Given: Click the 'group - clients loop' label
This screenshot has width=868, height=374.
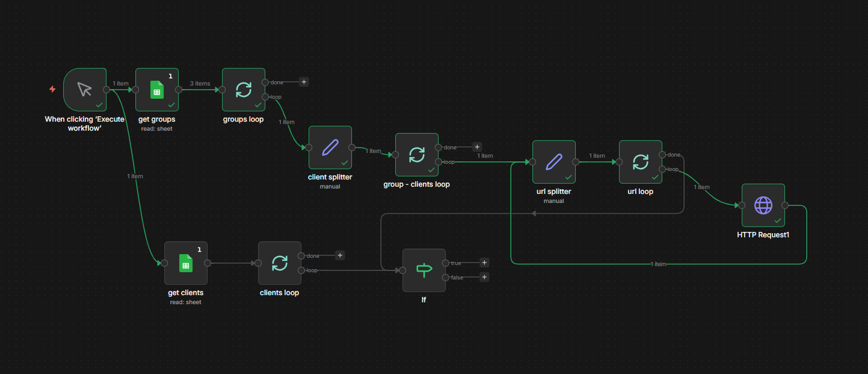Looking at the screenshot, I should [416, 184].
